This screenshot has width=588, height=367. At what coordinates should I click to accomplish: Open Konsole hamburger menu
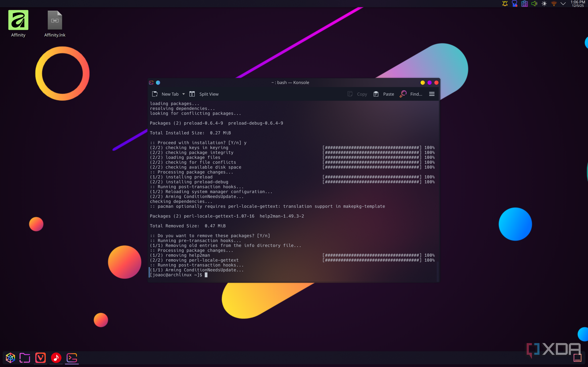(x=432, y=94)
